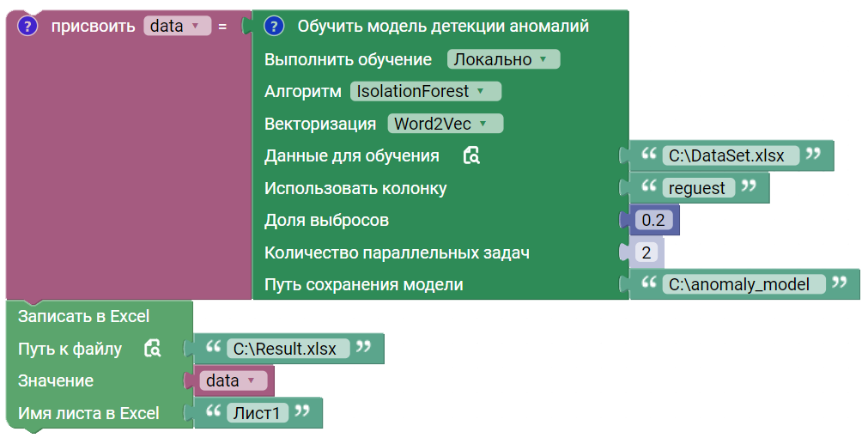
Task: Open the 'data' variable dropdown in assign block
Action: point(177,26)
